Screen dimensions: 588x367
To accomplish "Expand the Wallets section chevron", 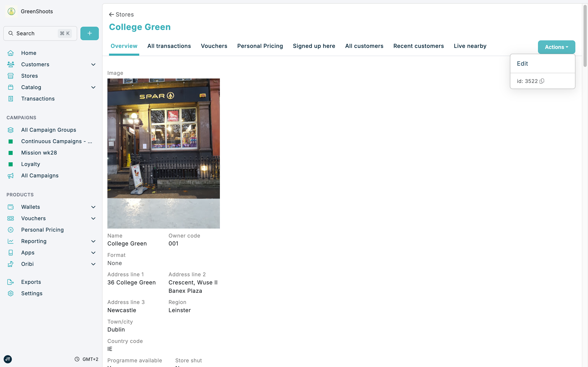I will 93,207.
